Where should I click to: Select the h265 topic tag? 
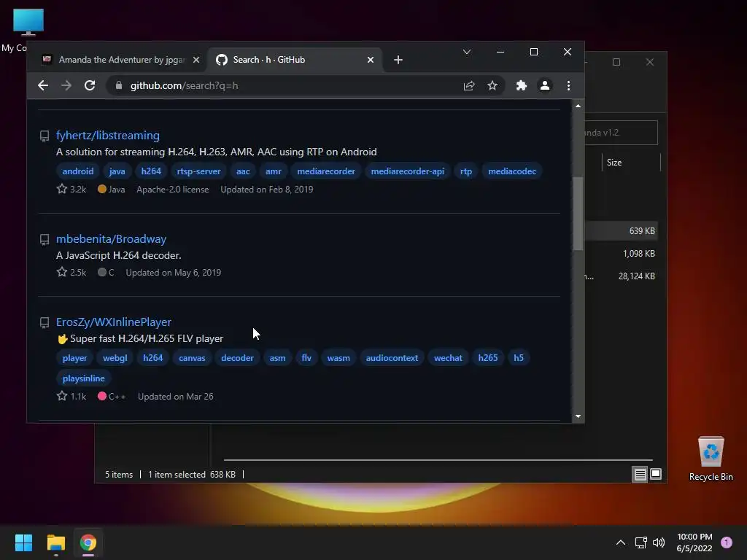488,358
